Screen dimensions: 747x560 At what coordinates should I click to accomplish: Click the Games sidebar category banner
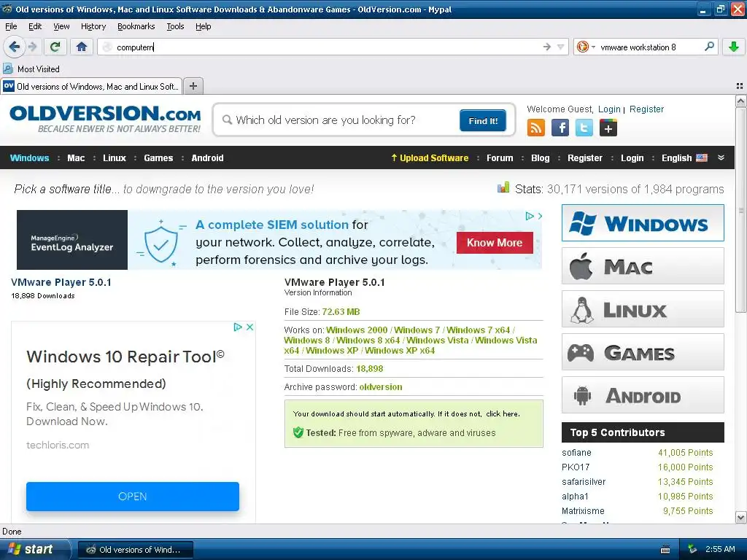pos(643,352)
